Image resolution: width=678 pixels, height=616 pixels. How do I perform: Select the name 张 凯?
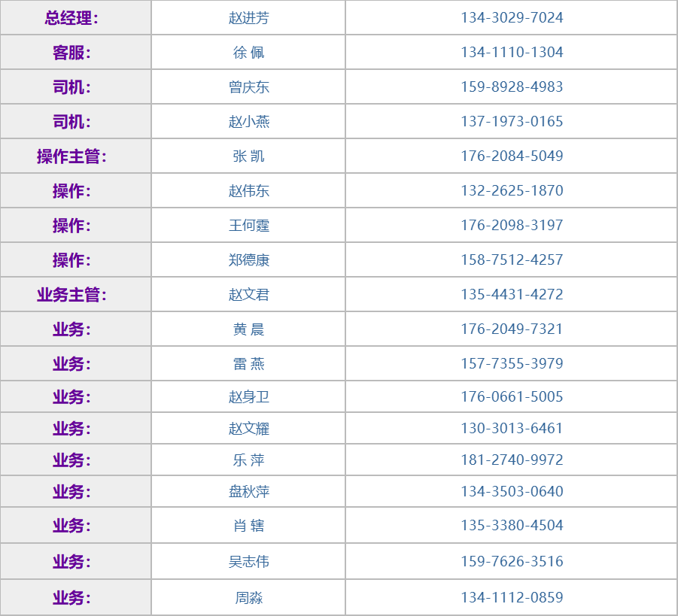point(248,156)
